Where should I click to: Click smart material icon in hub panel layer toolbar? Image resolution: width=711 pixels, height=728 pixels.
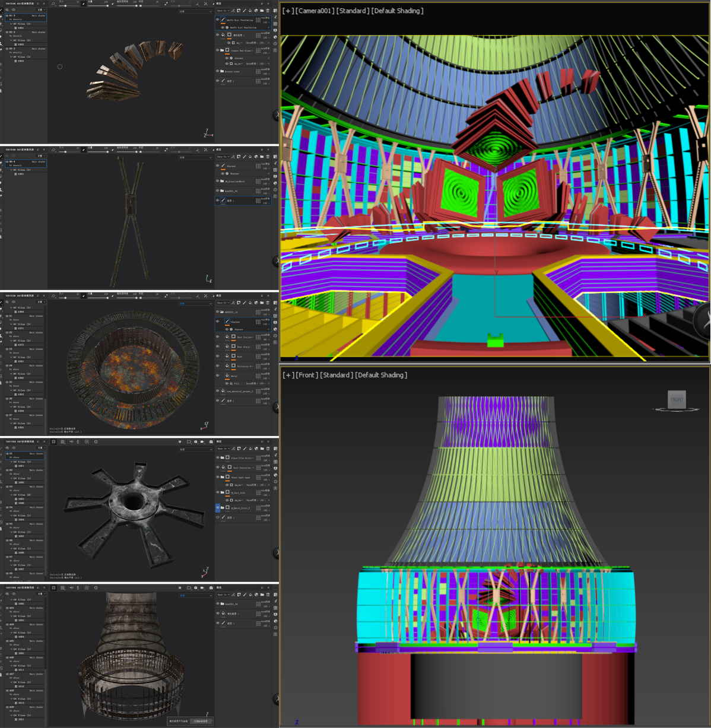coord(256,449)
